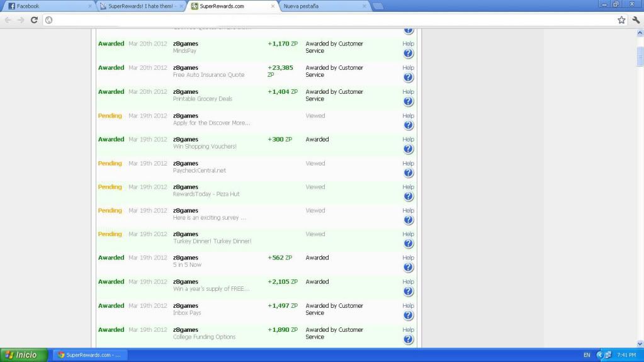
Task: Open help icon for Free Auto Insurance Quote
Action: (x=408, y=77)
